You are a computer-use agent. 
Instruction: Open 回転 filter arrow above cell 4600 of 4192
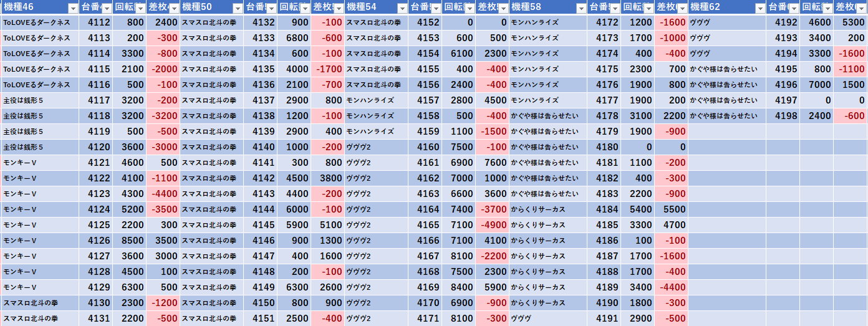click(x=827, y=8)
